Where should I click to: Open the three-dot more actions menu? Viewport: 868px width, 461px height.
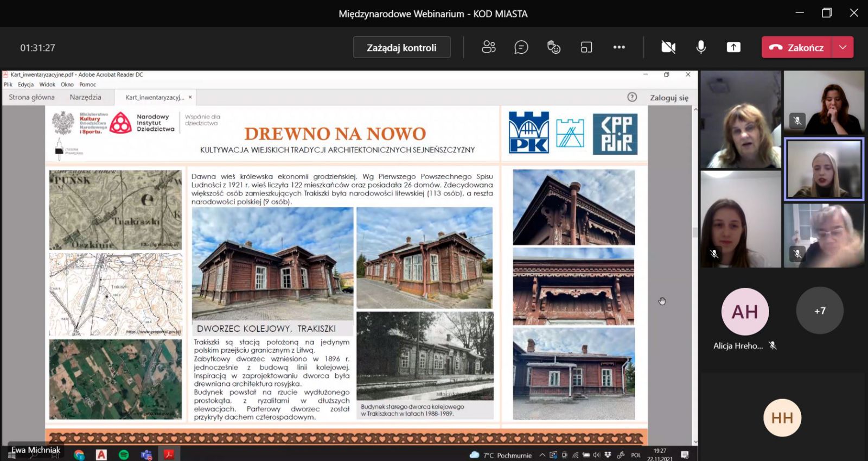[x=619, y=47]
